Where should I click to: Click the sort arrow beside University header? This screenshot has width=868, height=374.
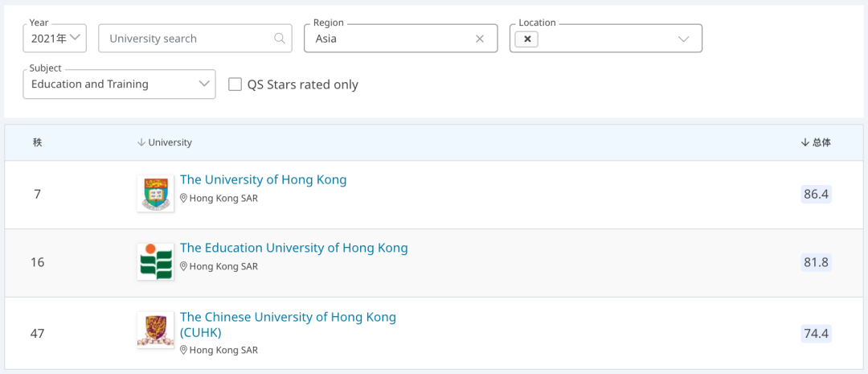pos(141,142)
